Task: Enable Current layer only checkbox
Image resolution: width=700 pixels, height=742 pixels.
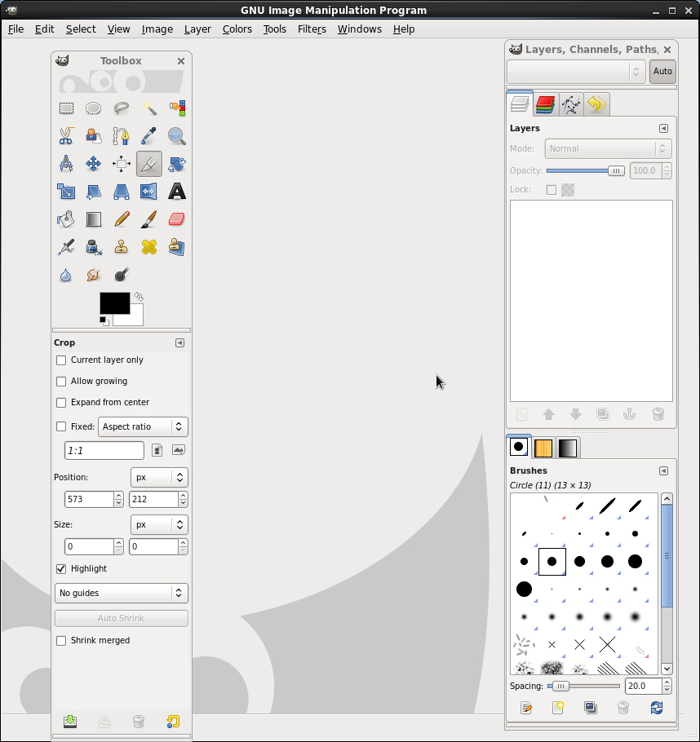Action: pos(61,360)
